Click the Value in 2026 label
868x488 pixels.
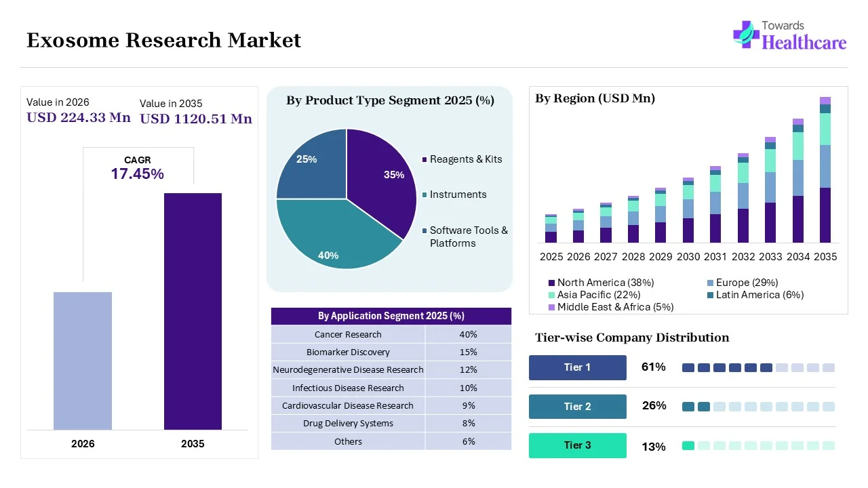pos(58,102)
